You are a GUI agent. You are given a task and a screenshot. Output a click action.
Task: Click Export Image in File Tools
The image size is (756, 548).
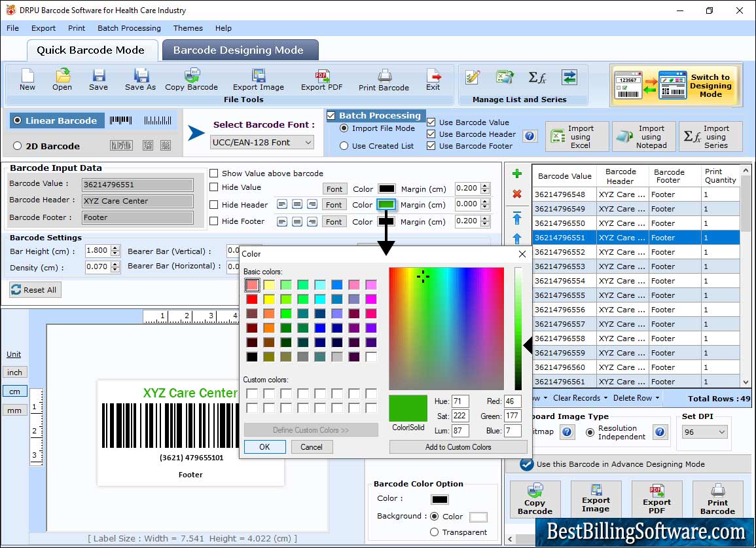pyautogui.click(x=259, y=80)
